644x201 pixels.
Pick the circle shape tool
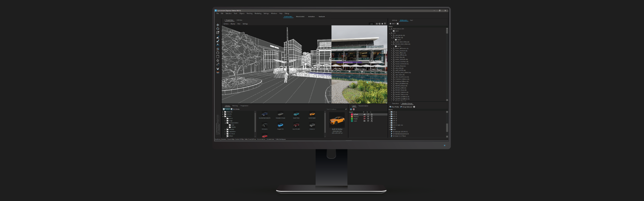(x=218, y=53)
